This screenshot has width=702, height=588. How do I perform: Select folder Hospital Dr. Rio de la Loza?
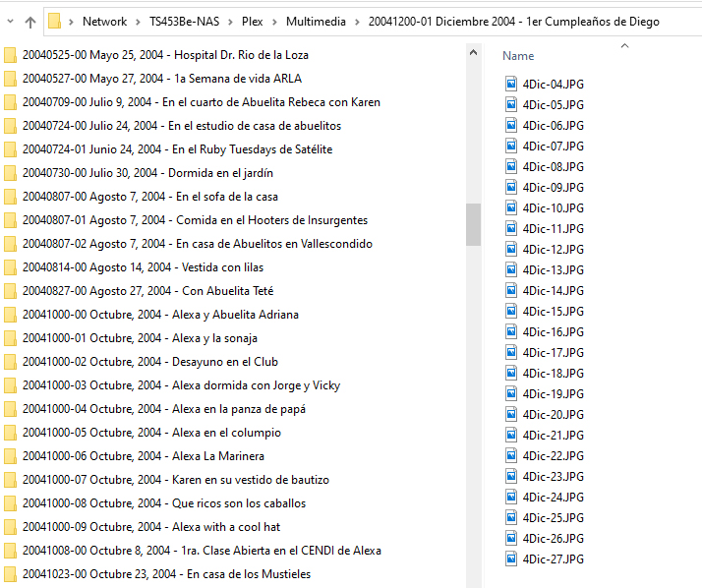[165, 55]
